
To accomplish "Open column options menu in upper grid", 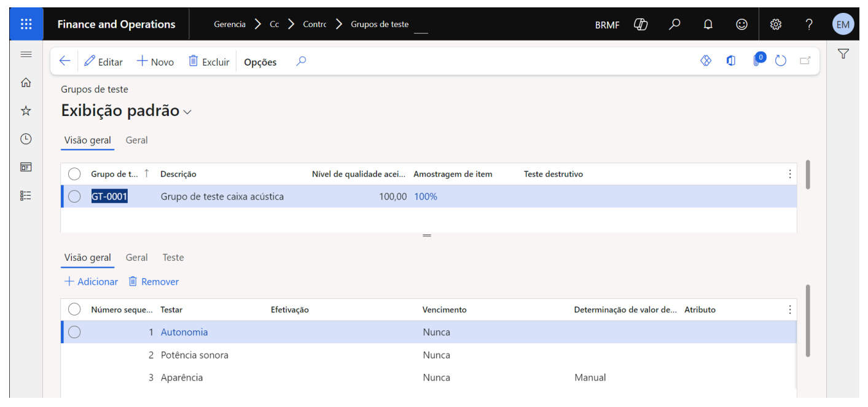I will [x=790, y=174].
